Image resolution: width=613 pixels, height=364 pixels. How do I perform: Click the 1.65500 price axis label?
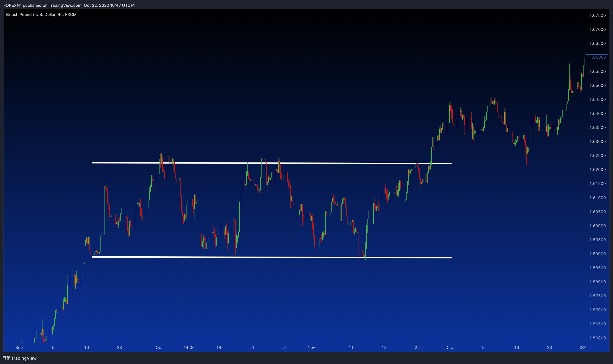point(597,71)
